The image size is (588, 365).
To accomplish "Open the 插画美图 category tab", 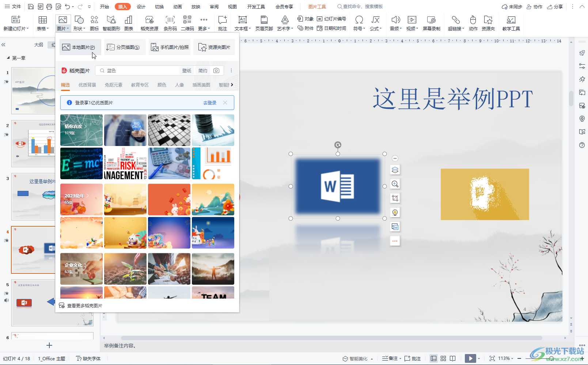I will point(201,85).
